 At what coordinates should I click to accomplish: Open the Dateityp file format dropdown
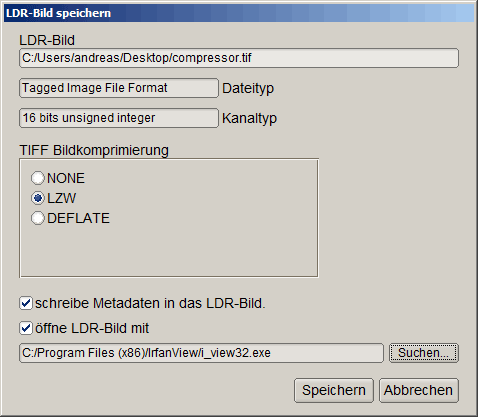pyautogui.click(x=119, y=88)
